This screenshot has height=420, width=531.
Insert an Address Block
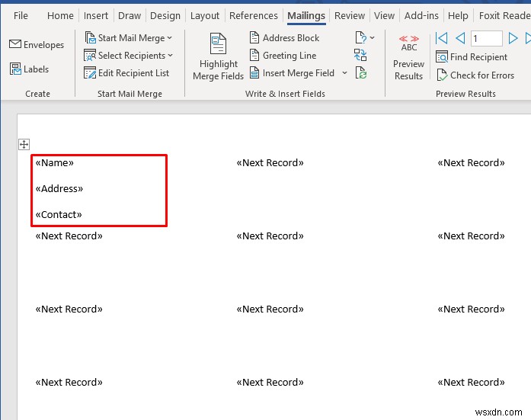click(284, 38)
